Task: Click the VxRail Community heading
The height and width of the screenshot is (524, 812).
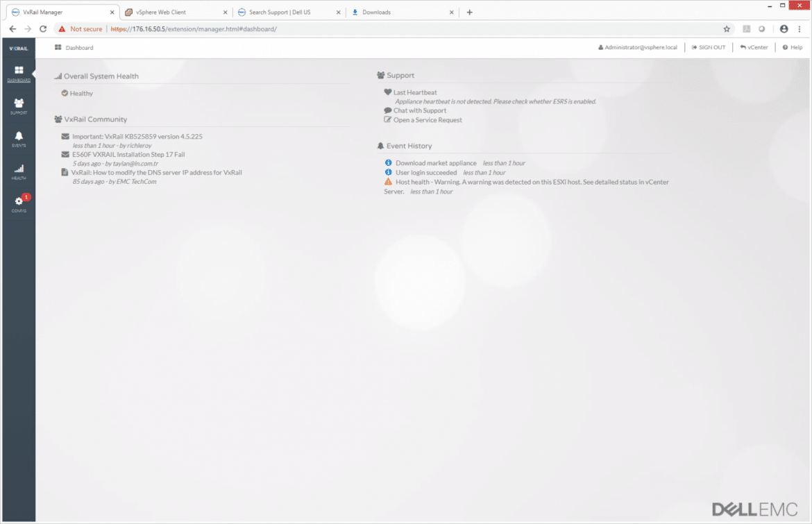Action: pyautogui.click(x=95, y=119)
